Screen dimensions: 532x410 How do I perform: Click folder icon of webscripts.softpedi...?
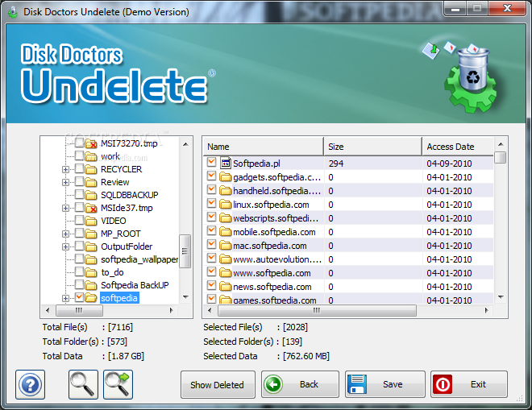[225, 218]
